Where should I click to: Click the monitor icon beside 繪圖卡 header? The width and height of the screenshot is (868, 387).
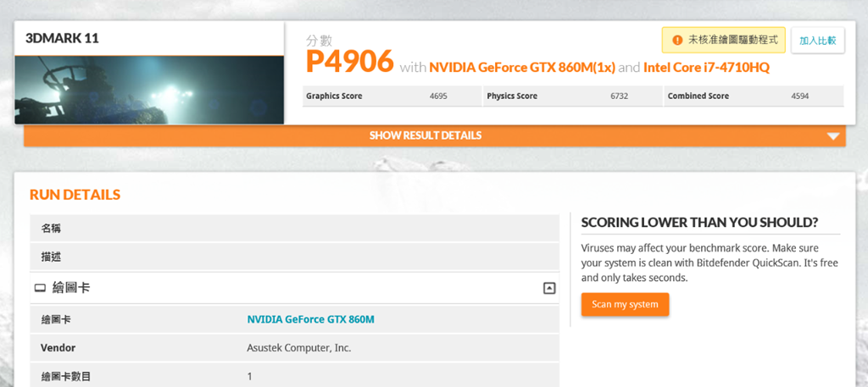40,289
